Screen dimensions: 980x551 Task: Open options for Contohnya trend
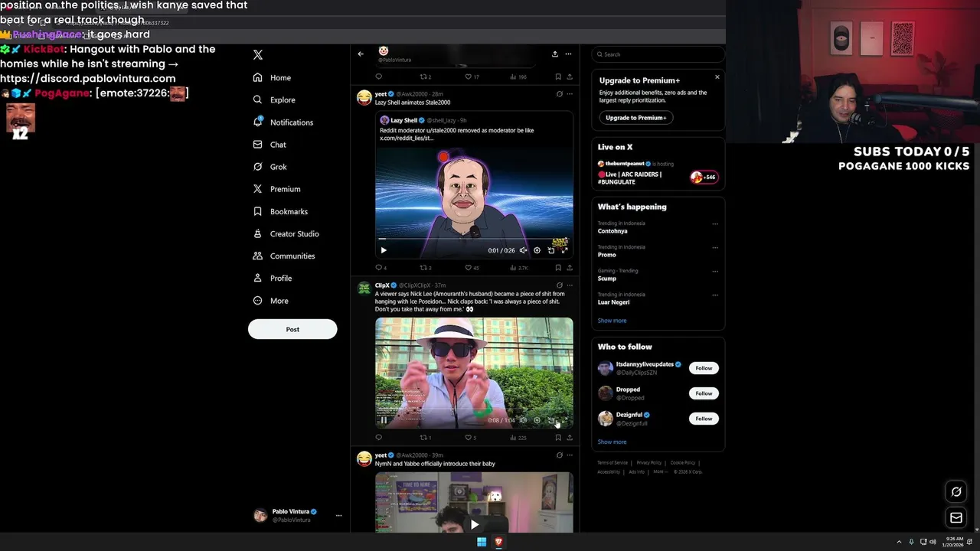pyautogui.click(x=715, y=224)
